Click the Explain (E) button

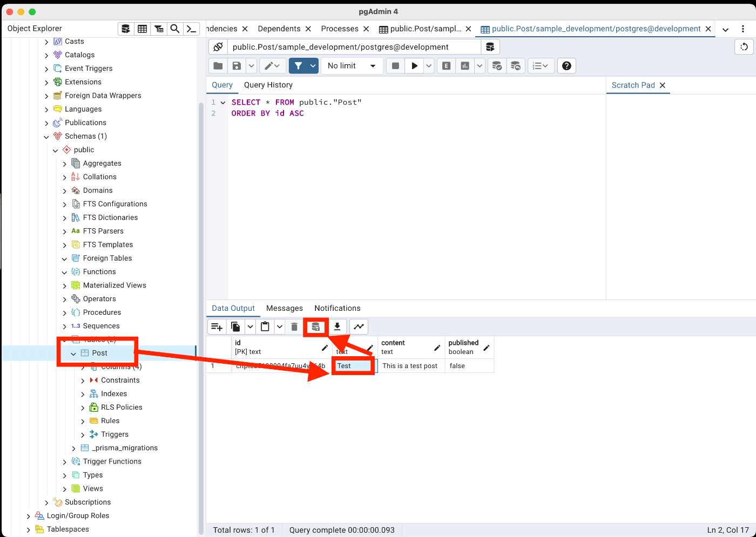pyautogui.click(x=446, y=66)
